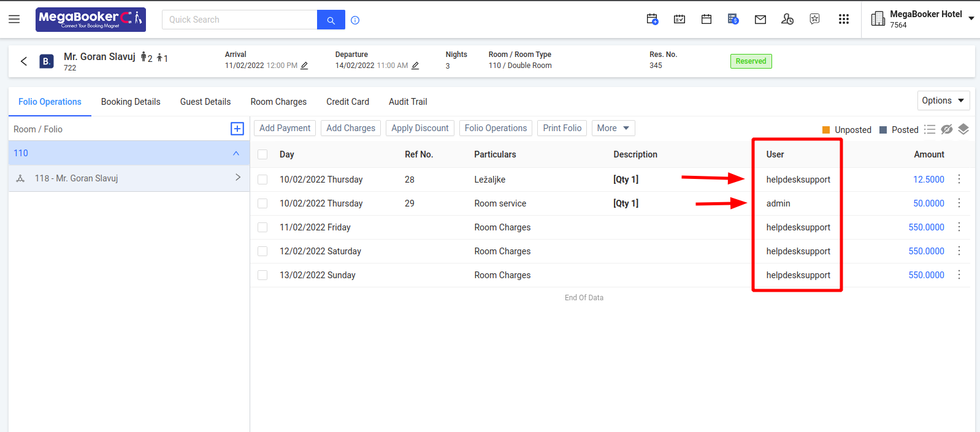This screenshot has width=980, height=432.
Task: Check the Ležaljke row checkbox
Action: pos(262,180)
